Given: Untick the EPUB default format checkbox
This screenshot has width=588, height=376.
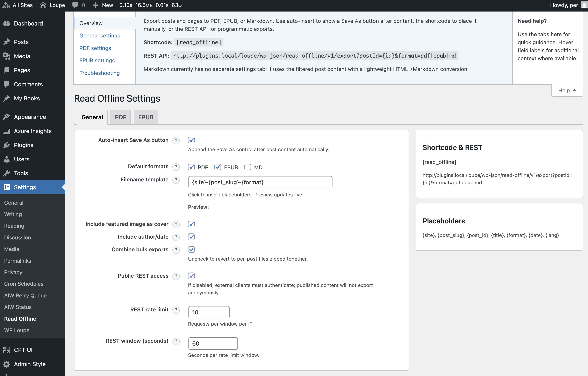Looking at the screenshot, I should click(217, 167).
